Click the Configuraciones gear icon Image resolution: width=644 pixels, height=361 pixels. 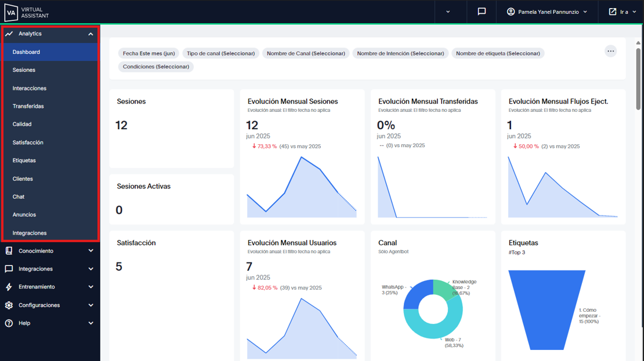[x=9, y=305]
